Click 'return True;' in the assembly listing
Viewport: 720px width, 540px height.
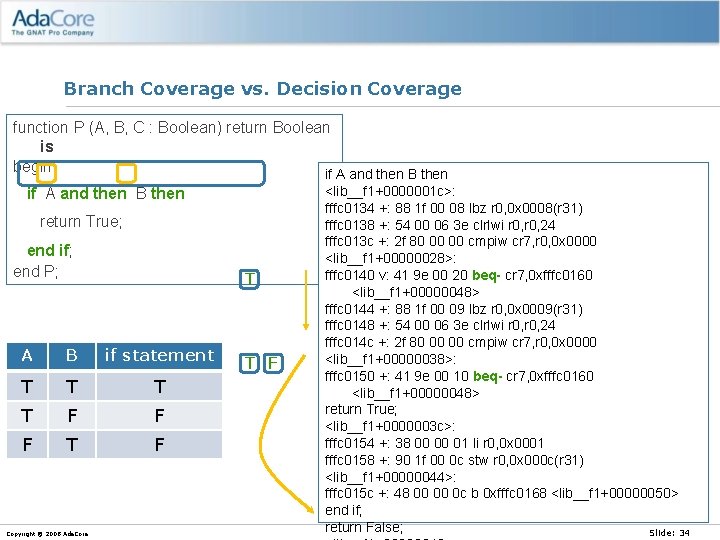(361, 409)
